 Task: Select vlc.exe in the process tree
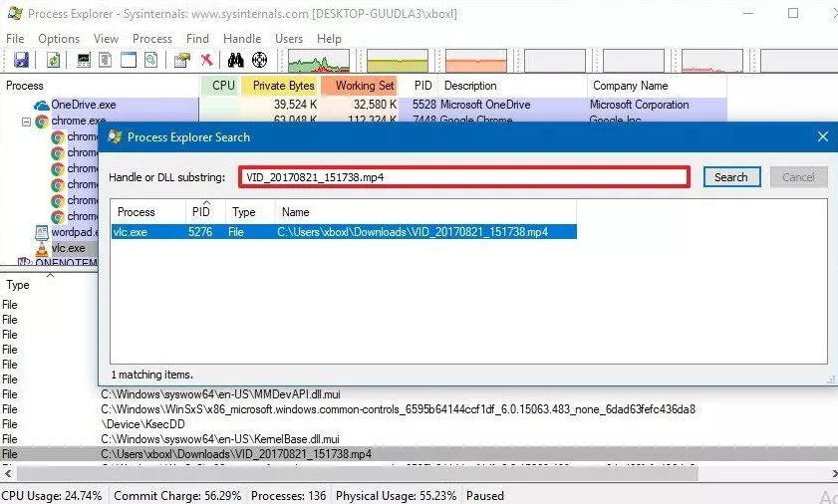[68, 248]
